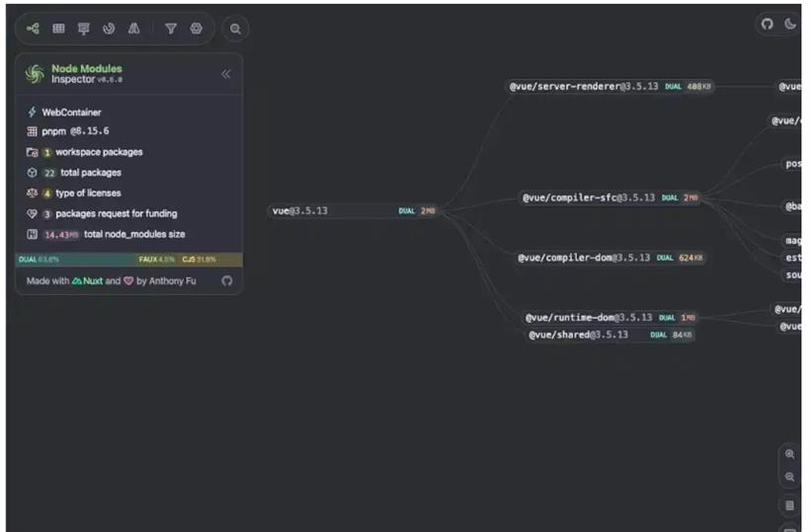The width and height of the screenshot is (810, 532).
Task: Select the @vue/compiler-dom@3.5.13 node
Action: [x=610, y=258]
